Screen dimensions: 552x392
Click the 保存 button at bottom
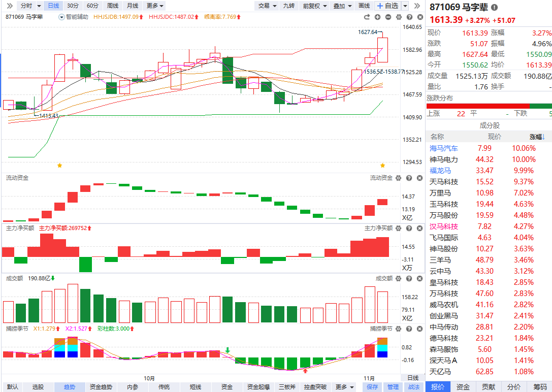[x=372, y=387]
